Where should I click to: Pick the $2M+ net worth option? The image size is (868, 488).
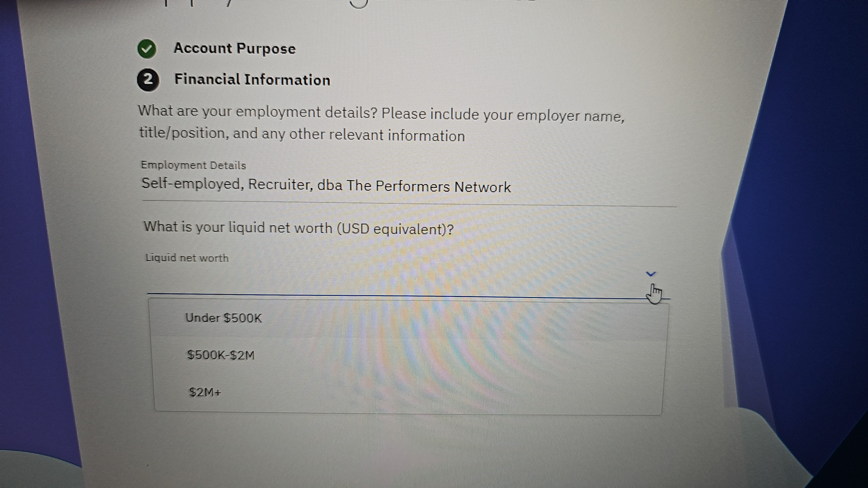point(205,392)
